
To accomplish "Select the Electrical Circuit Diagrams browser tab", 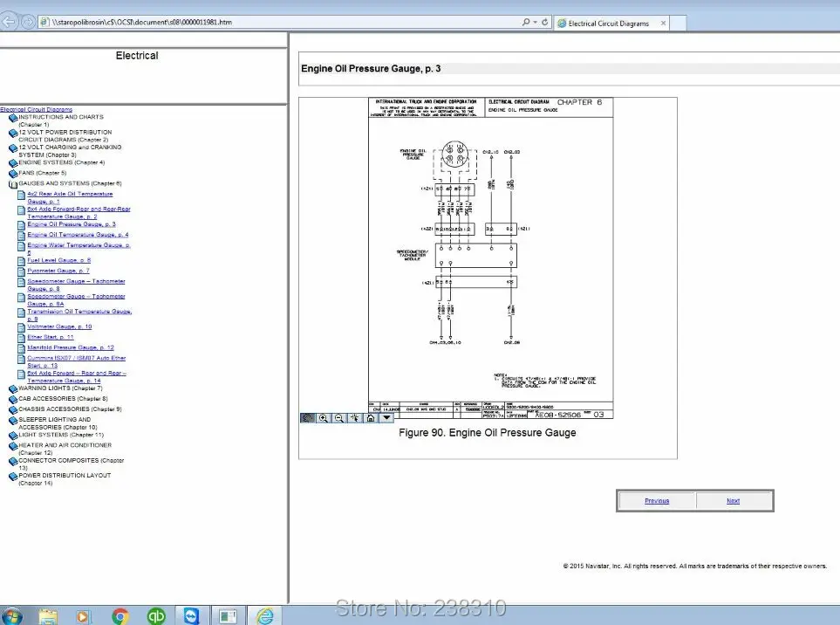I will tap(608, 23).
